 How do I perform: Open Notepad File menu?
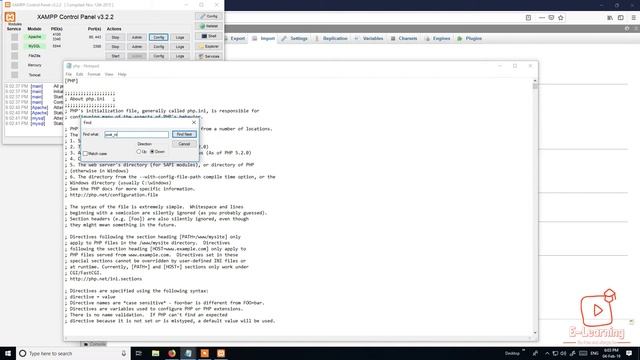pyautogui.click(x=69, y=74)
